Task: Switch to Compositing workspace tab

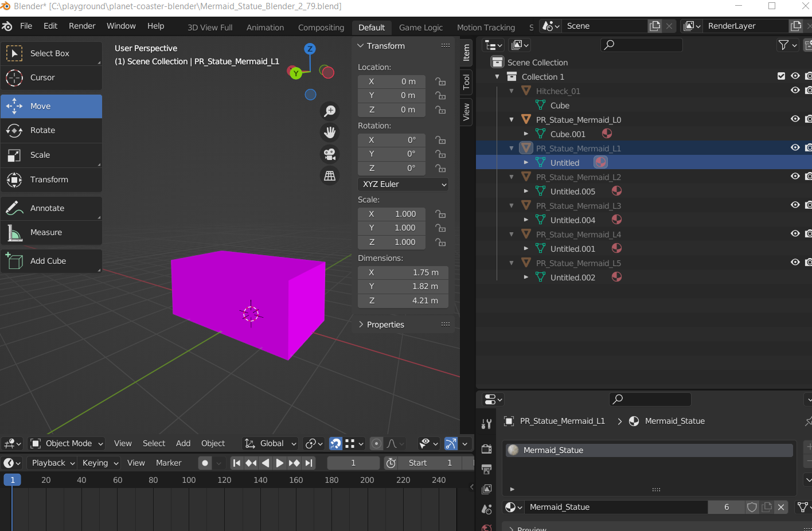Action: coord(321,28)
